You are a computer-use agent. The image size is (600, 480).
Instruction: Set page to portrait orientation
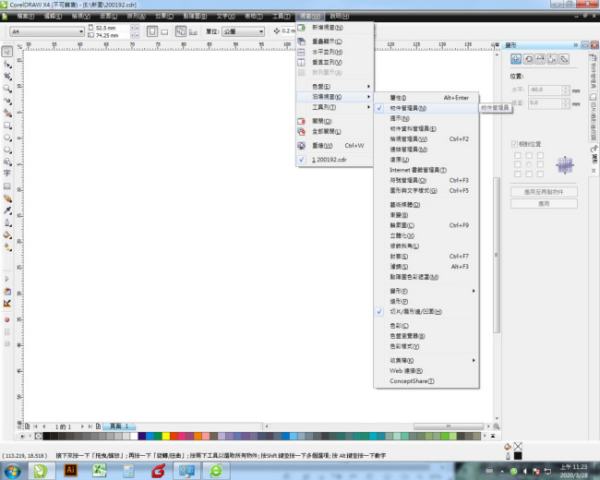coord(152,31)
